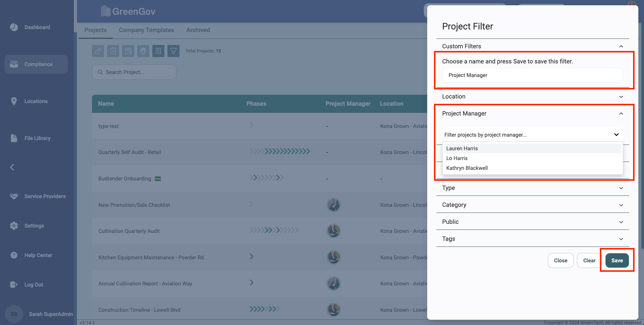The width and height of the screenshot is (644, 325).
Task: Open the Dashboard icon in the sidebar
Action: (x=14, y=27)
